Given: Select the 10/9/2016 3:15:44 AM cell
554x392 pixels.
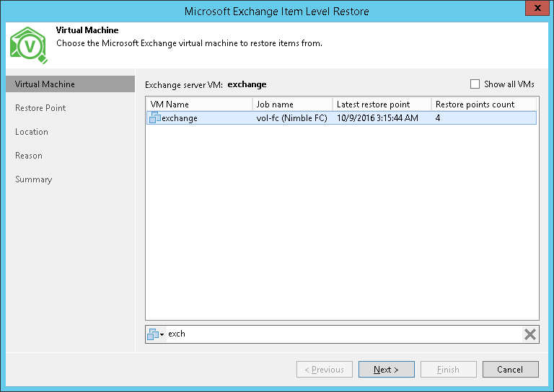Looking at the screenshot, I should tap(377, 118).
